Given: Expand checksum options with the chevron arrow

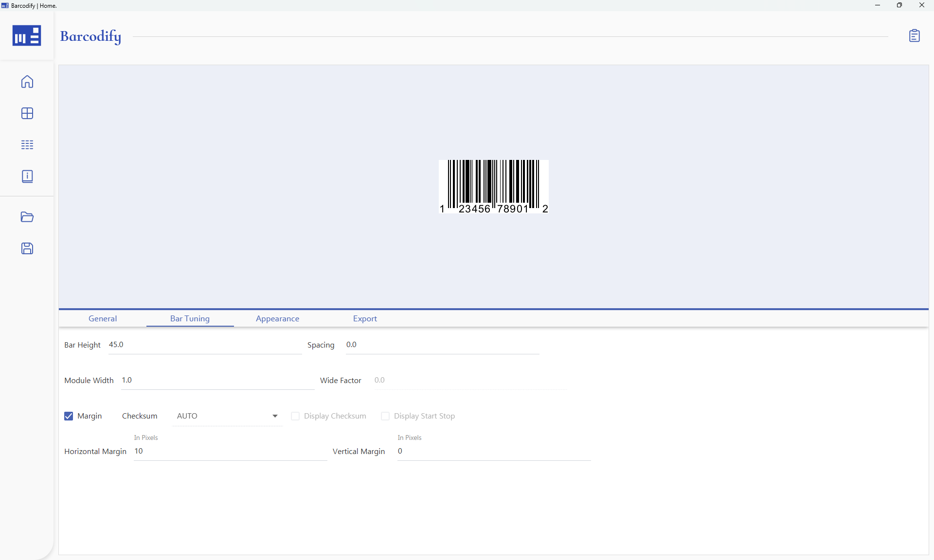Looking at the screenshot, I should point(274,416).
